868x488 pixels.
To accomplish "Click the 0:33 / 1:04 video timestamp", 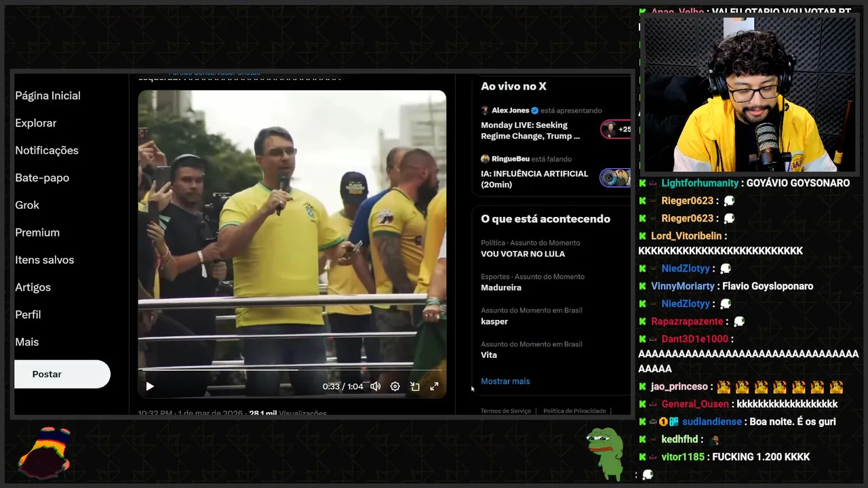I will [342, 386].
